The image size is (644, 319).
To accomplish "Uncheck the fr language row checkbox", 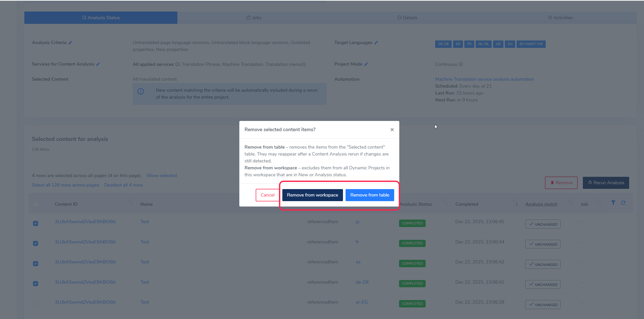I will tap(36, 243).
